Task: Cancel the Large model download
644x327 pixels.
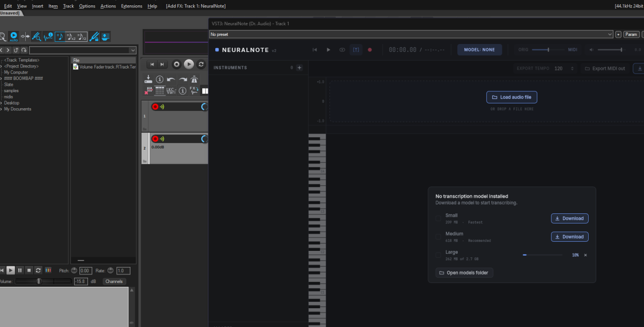Action: 586,255
